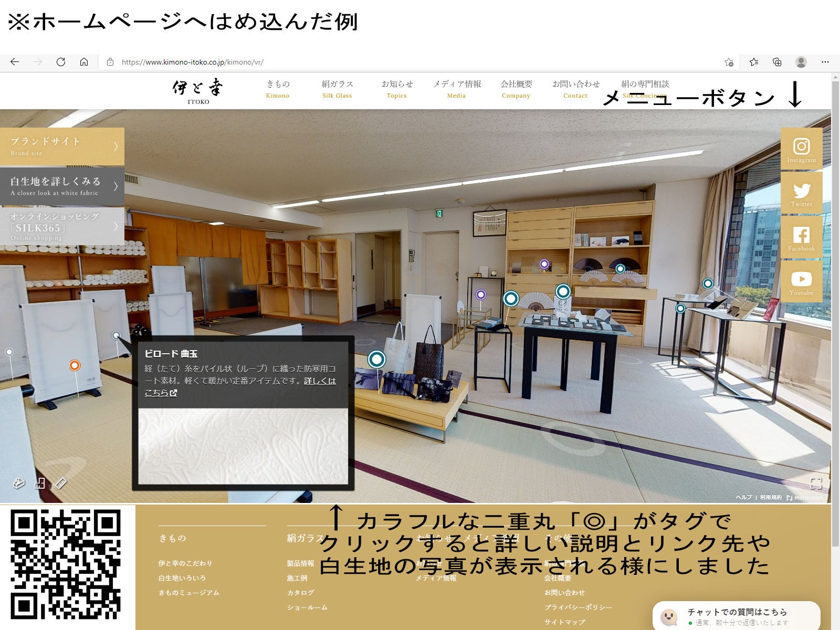Open the browser home page icon
Image resolution: width=840 pixels, height=630 pixels.
84,62
